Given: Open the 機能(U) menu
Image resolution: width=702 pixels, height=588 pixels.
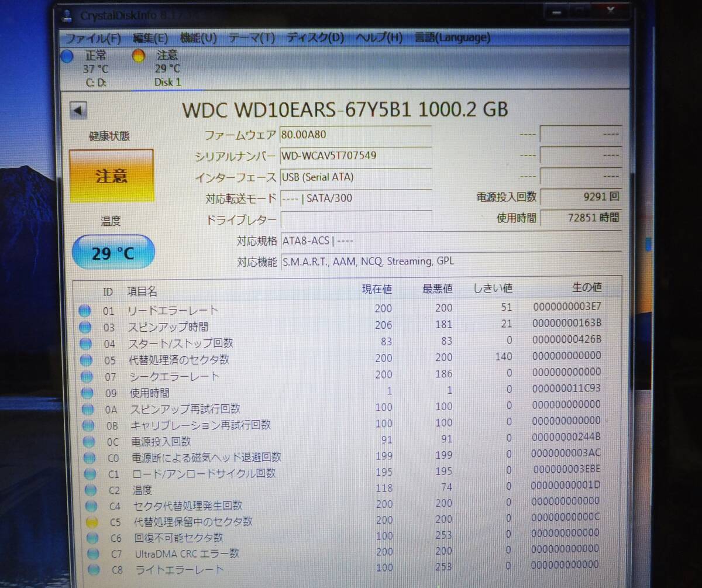Looking at the screenshot, I should coord(198,38).
